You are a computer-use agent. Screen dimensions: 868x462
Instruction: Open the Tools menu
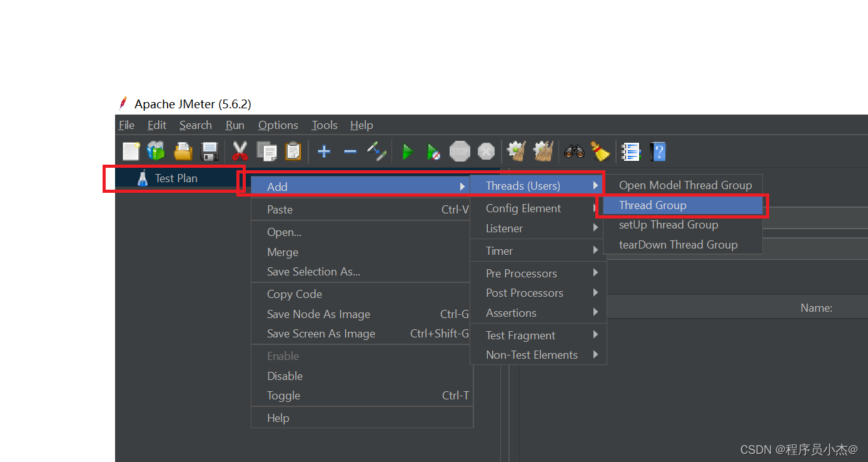tap(325, 125)
